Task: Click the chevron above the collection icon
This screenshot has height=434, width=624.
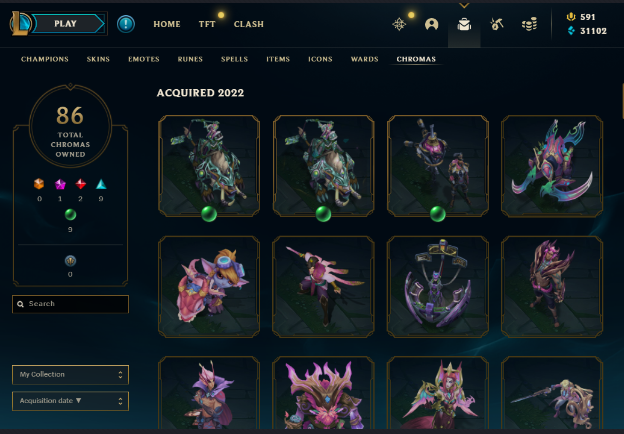Action: [x=464, y=6]
